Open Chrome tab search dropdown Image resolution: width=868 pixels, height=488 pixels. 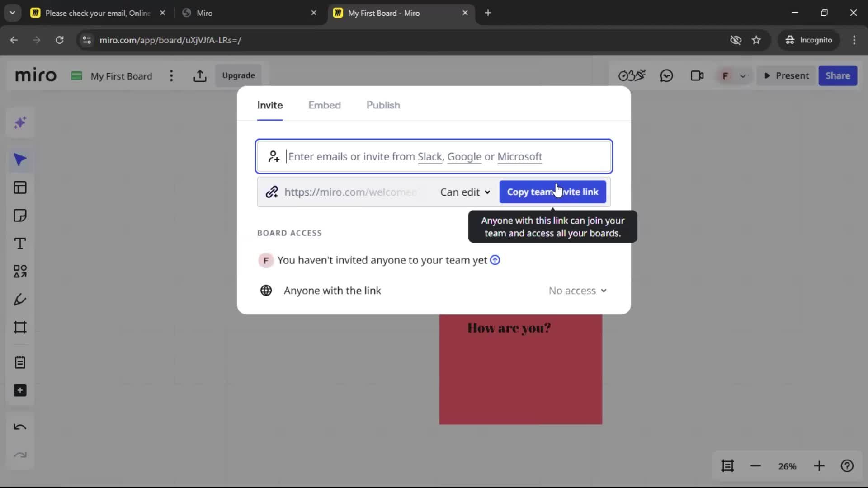(13, 13)
